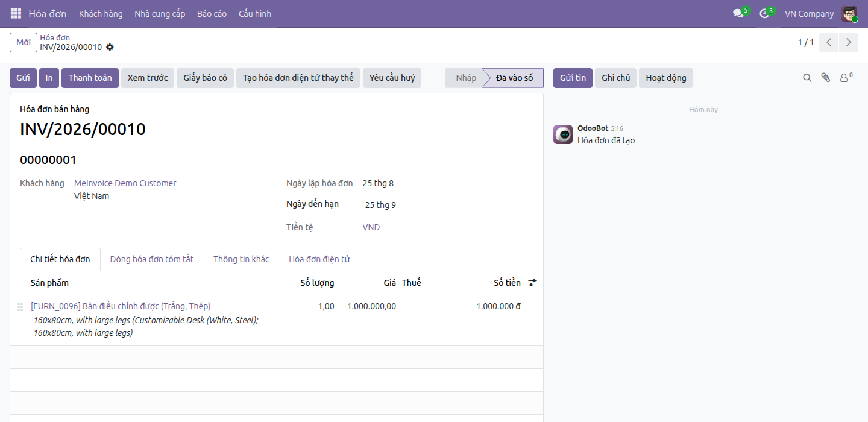Switch to Thông tin khác tab

click(x=241, y=259)
